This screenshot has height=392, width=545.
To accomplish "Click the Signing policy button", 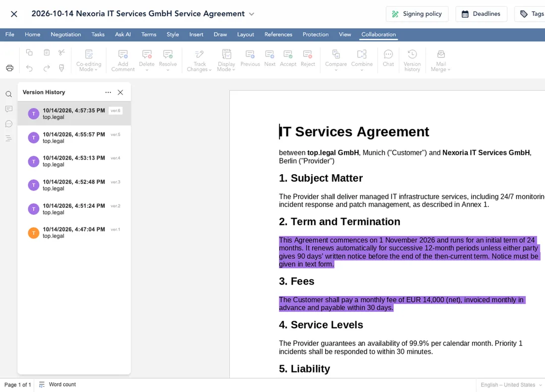I will [417, 14].
